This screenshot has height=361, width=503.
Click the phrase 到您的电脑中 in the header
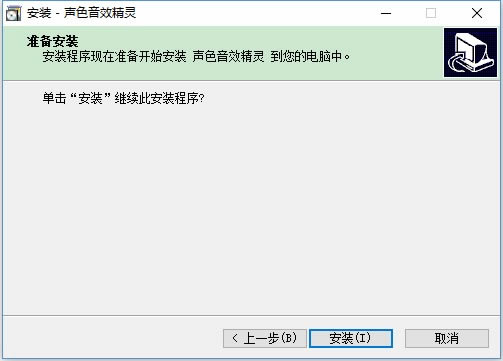pyautogui.click(x=306, y=56)
